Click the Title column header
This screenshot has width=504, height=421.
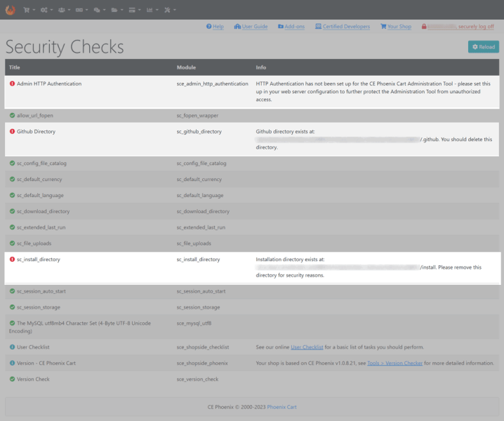(15, 67)
